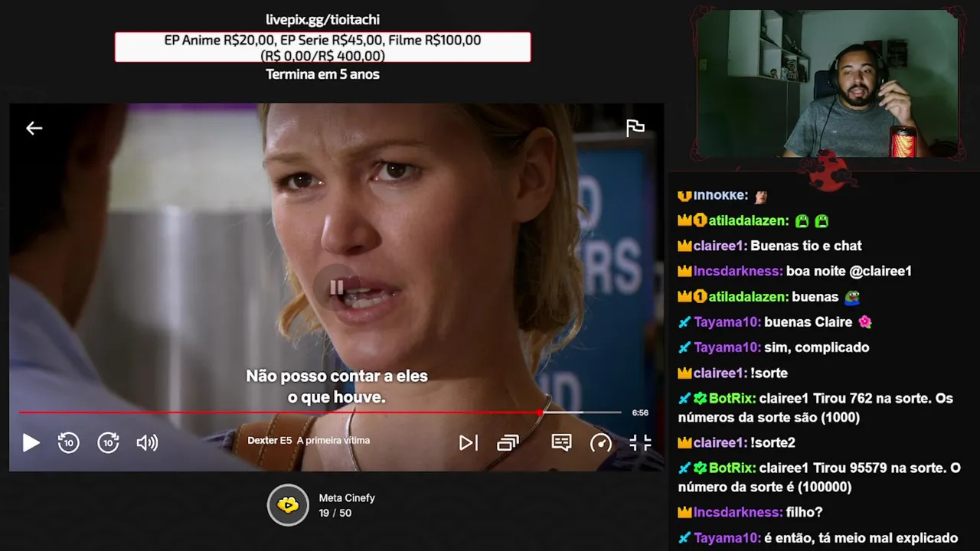Click Tayama10 username on "sim, complicado"
Screen dimensions: 980x551
tap(727, 347)
